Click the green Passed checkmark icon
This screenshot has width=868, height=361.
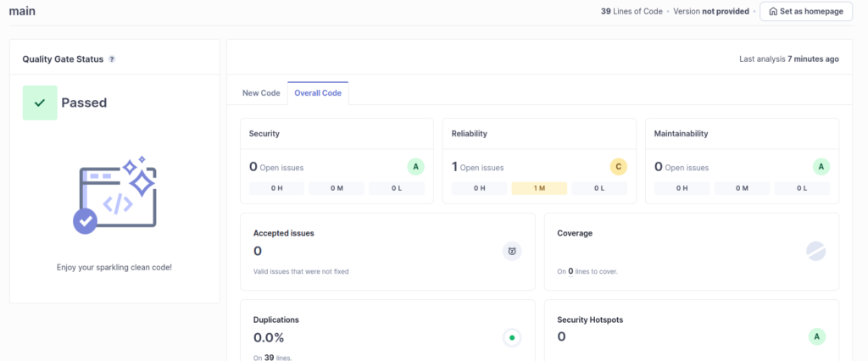pyautogui.click(x=40, y=103)
